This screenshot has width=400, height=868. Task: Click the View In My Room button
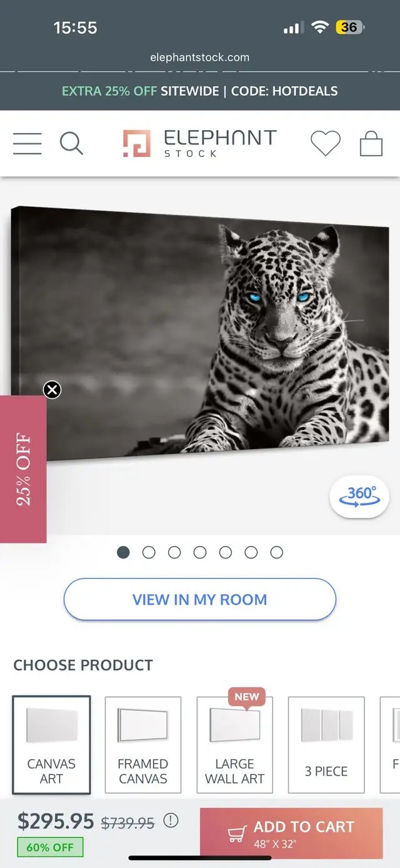tap(200, 599)
